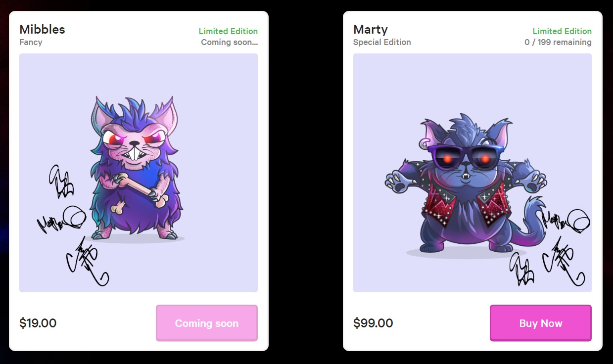Select the Mibbles title text
This screenshot has height=364, width=613.
tap(42, 29)
